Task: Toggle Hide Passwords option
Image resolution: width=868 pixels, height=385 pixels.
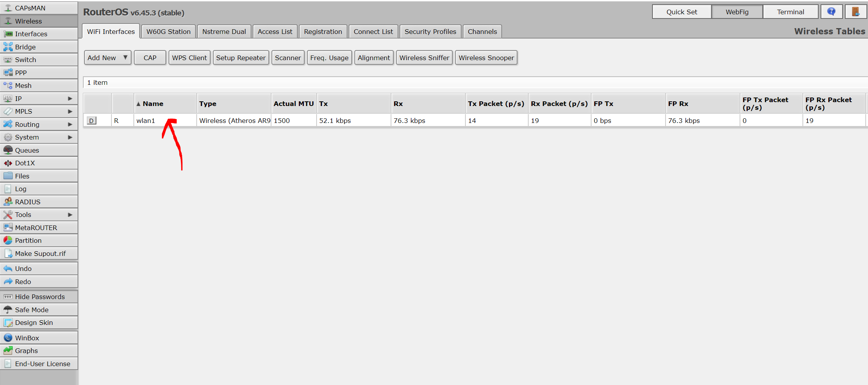Action: pyautogui.click(x=39, y=297)
